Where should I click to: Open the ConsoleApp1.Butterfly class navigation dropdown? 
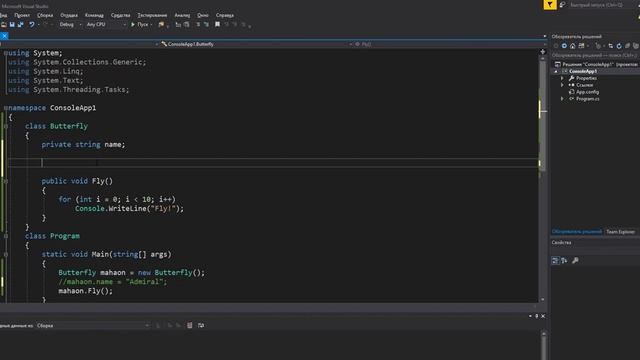tap(256, 44)
